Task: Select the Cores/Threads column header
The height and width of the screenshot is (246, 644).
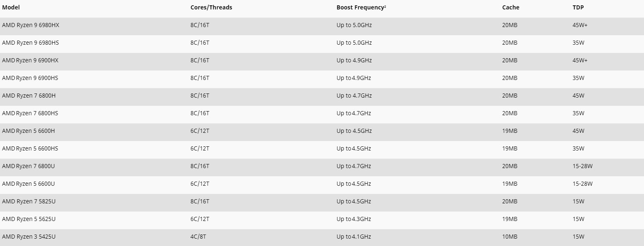Action: pos(211,7)
